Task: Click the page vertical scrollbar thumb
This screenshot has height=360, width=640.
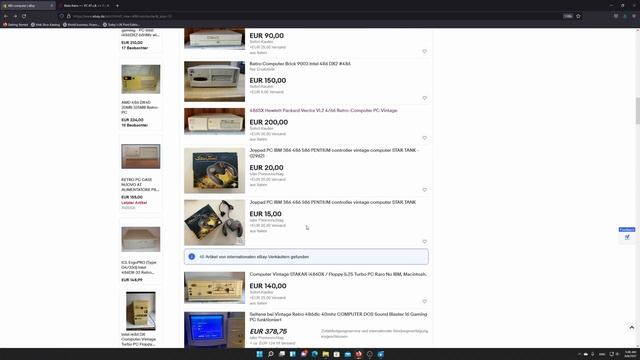Action: [x=637, y=110]
